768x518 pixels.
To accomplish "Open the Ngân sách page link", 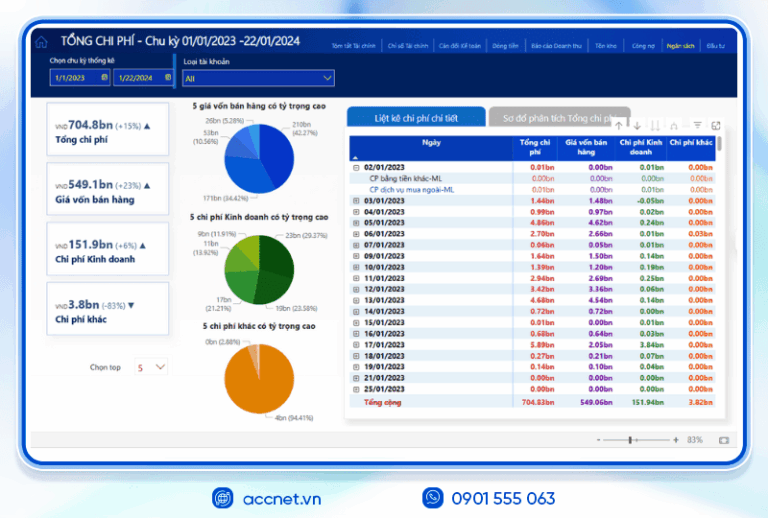I will (x=681, y=46).
